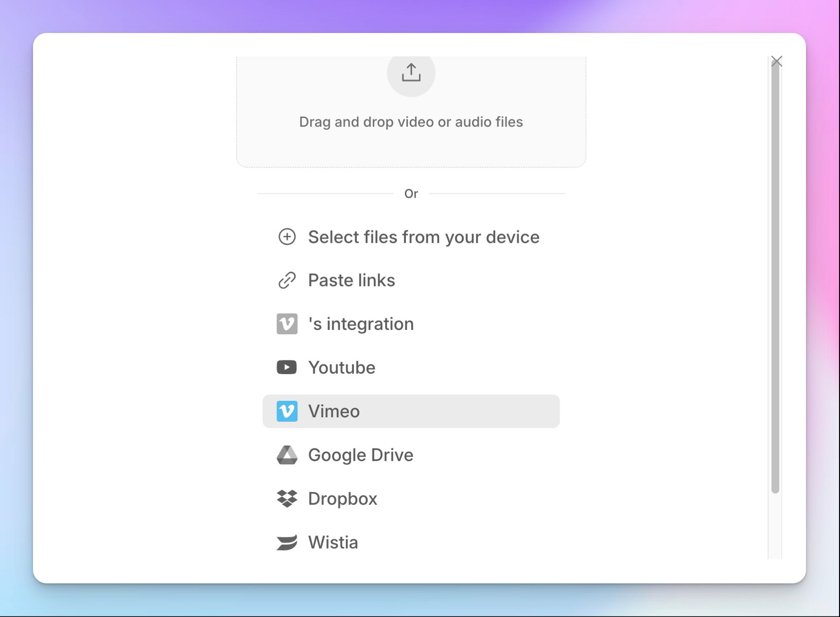Screen dimensions: 840x617
Task: Click the chain link icon beside Paste links
Action: (287, 280)
